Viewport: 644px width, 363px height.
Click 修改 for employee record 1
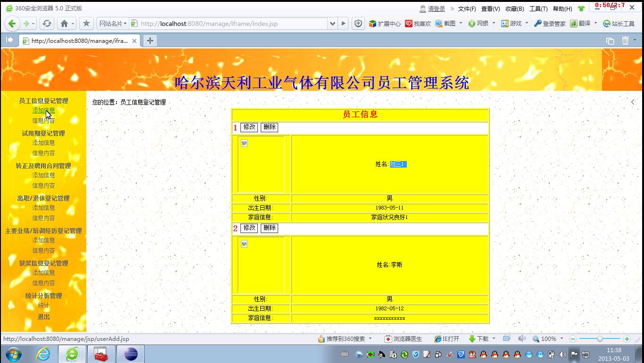249,127
